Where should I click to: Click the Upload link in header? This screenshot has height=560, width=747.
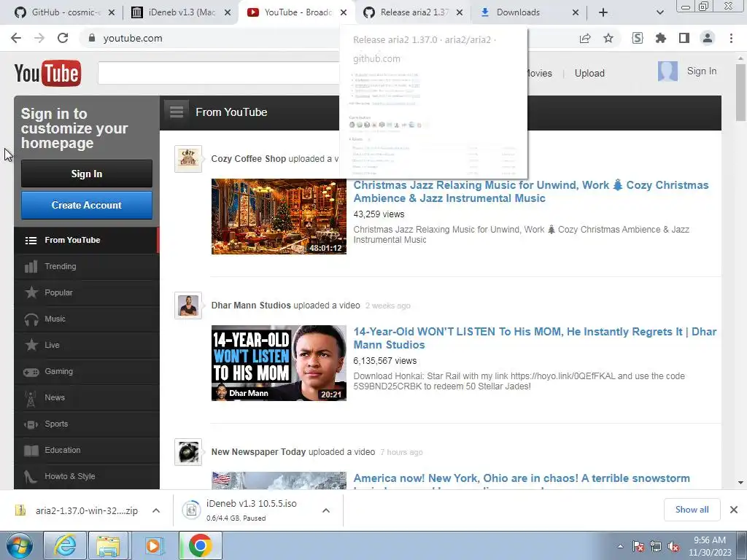(589, 73)
